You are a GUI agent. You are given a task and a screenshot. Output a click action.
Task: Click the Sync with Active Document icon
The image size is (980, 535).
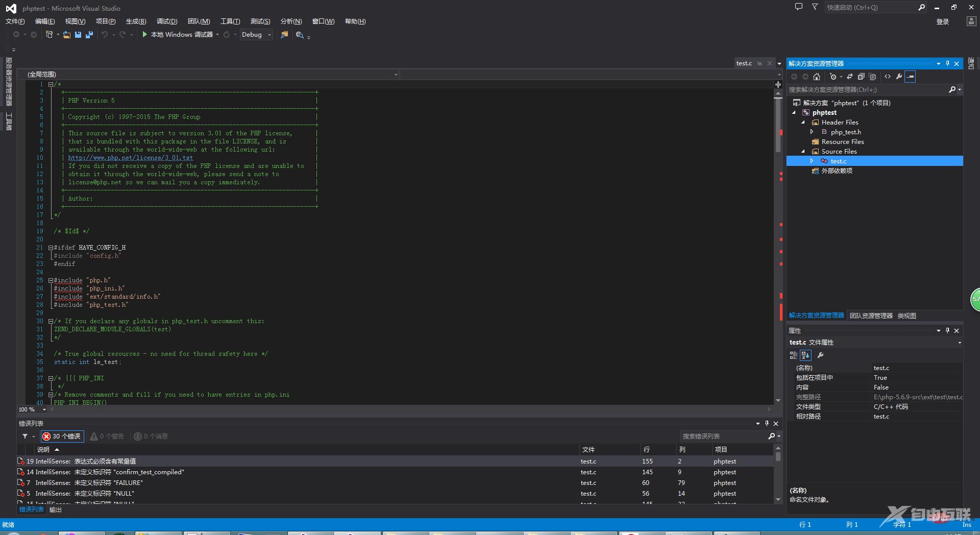point(850,77)
